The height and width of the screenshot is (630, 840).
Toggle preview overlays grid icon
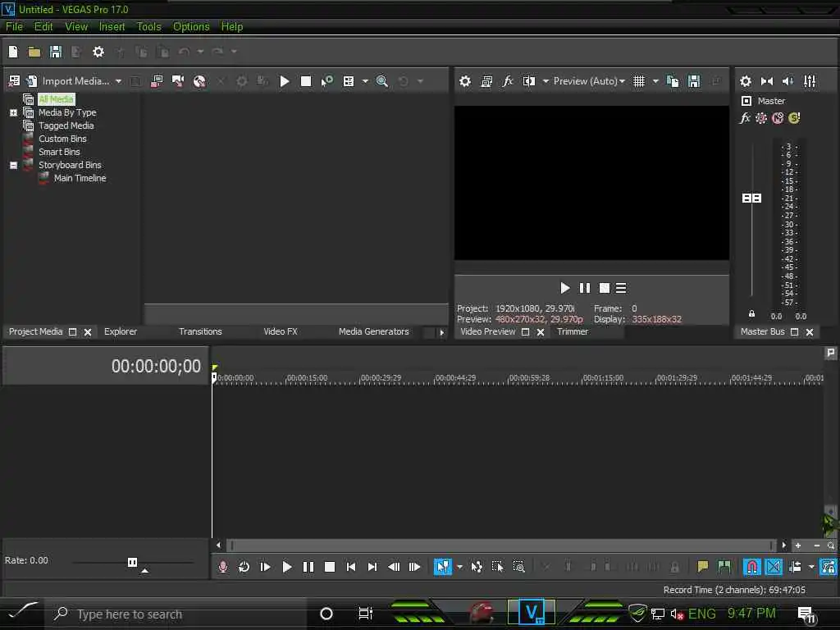pos(639,81)
